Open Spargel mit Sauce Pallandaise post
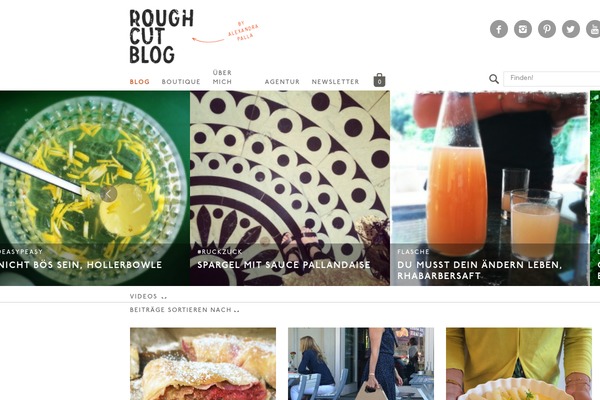The image size is (600, 400). coord(284,264)
